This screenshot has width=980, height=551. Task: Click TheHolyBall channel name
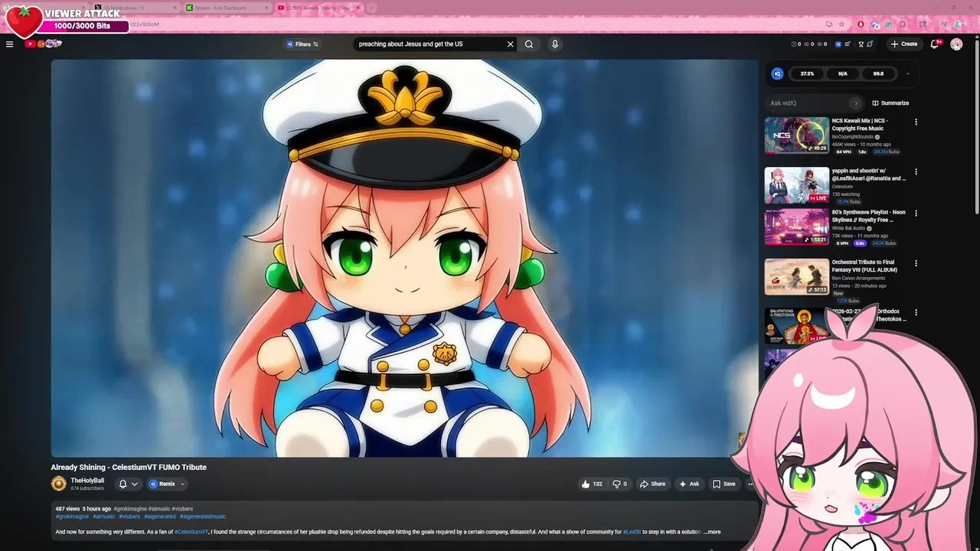[87, 481]
